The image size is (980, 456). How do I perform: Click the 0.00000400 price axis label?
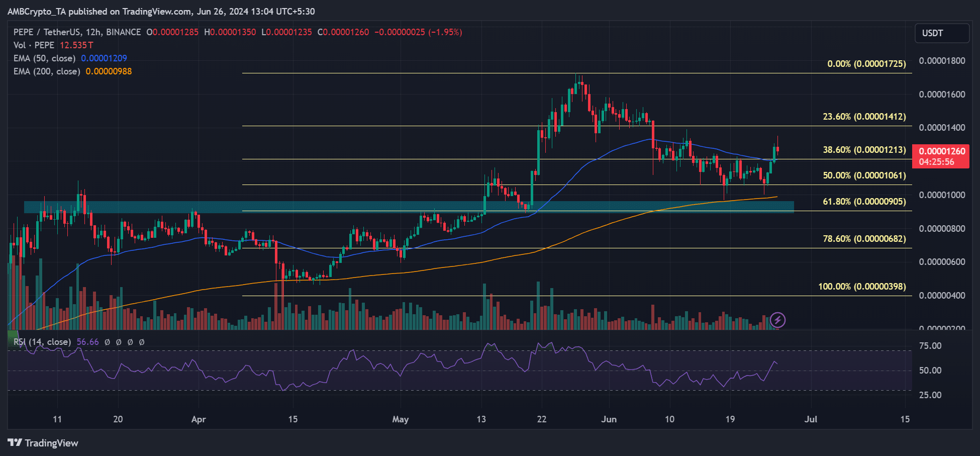[x=942, y=296]
